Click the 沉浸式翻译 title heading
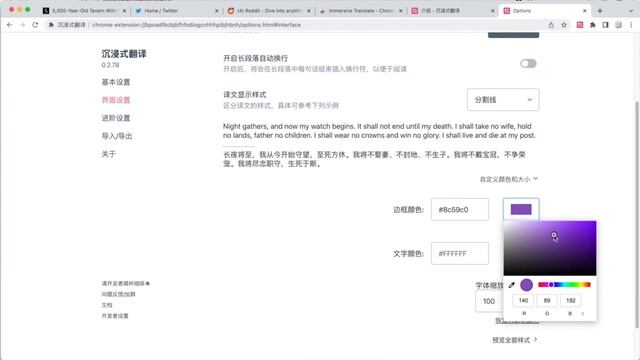The height and width of the screenshot is (360, 640). (x=124, y=54)
